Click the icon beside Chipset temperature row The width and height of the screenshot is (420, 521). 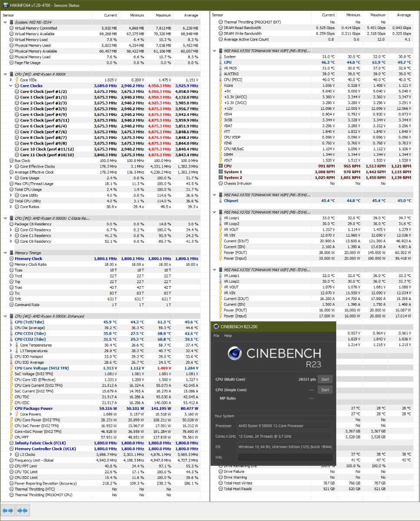(221, 201)
